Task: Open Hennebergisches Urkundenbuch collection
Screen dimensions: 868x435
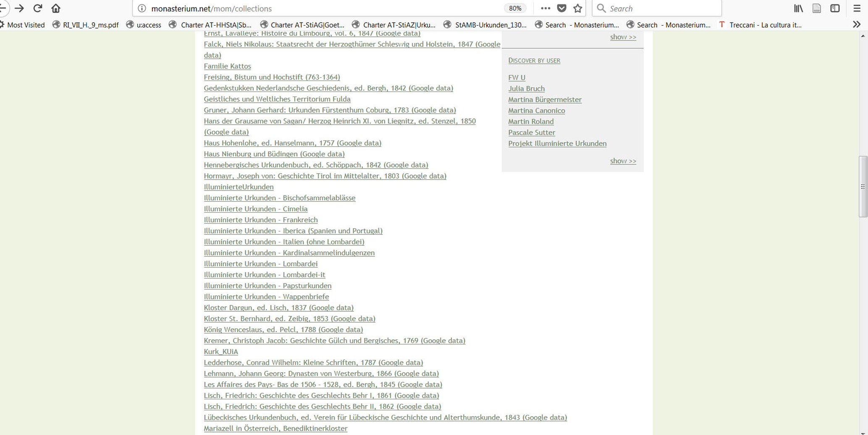Action: point(316,165)
